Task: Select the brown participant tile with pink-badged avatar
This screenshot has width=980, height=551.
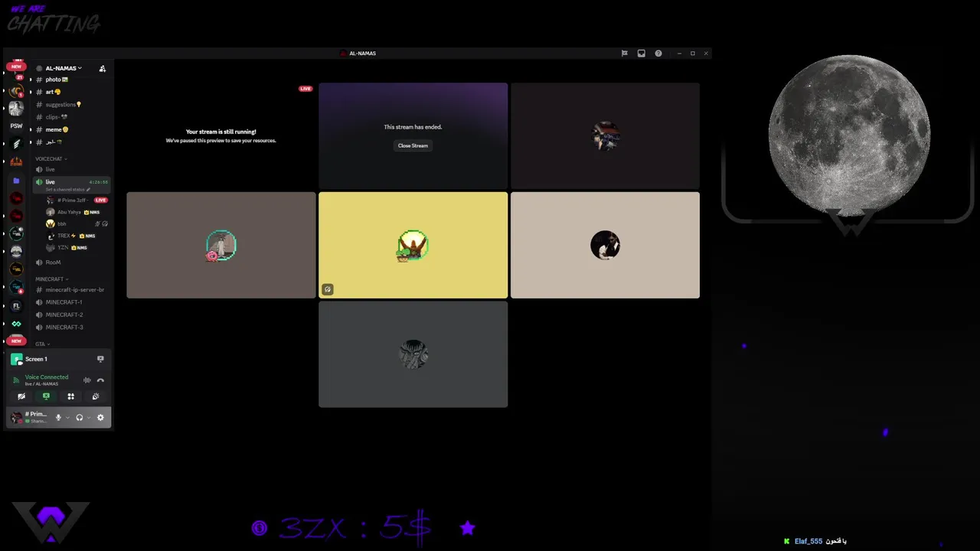Action: pos(221,245)
